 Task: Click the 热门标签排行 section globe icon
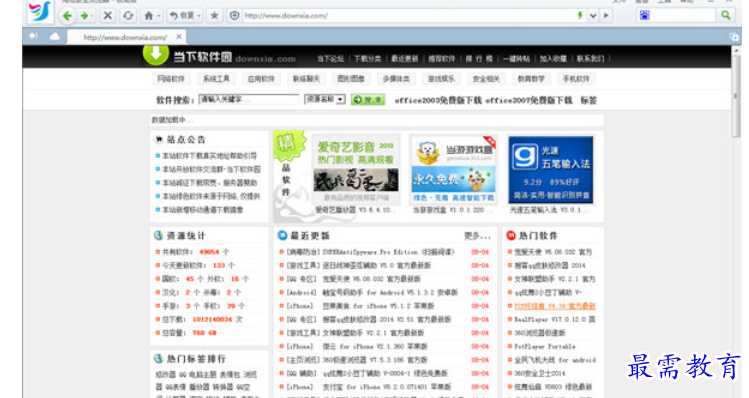pyautogui.click(x=159, y=358)
